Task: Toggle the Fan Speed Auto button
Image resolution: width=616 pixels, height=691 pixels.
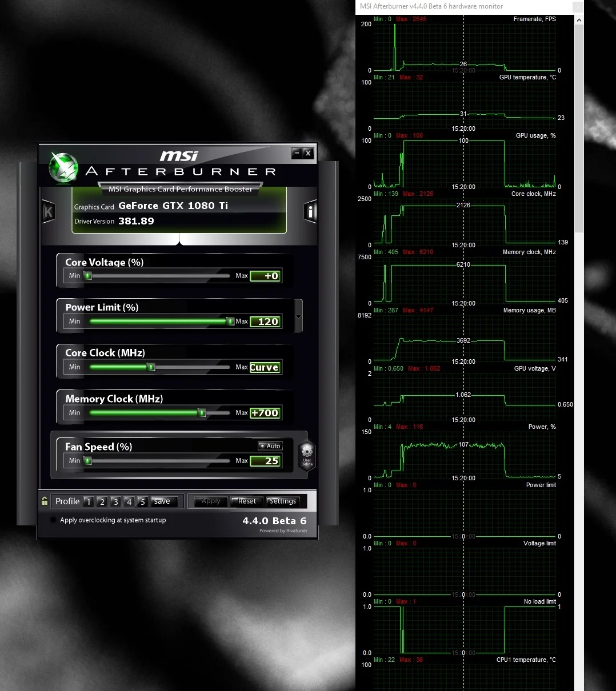Action: pos(270,446)
